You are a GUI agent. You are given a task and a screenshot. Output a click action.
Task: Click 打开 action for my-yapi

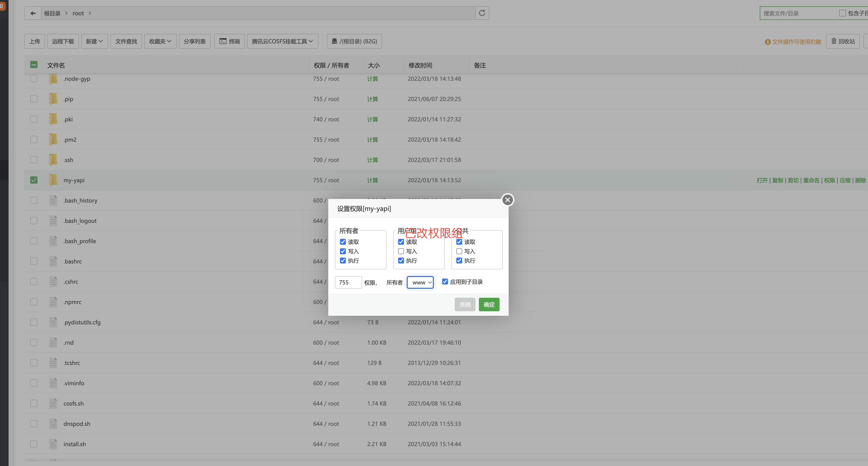coord(762,180)
